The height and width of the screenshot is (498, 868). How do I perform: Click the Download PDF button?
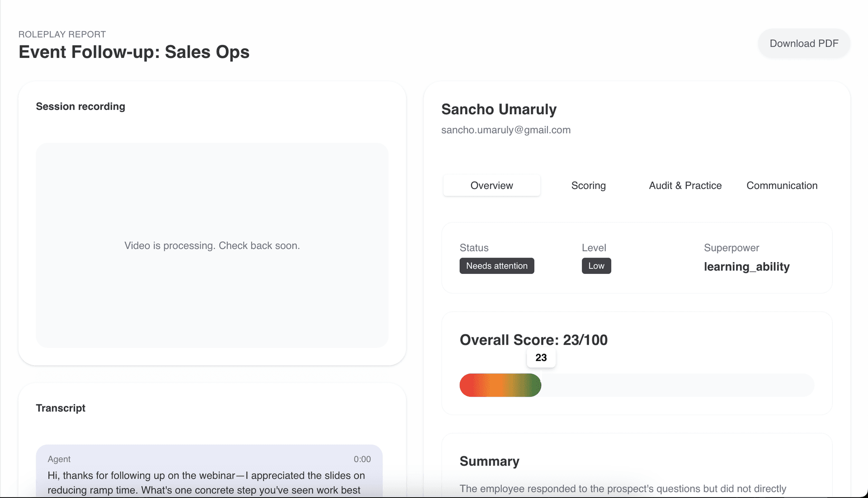pyautogui.click(x=804, y=43)
